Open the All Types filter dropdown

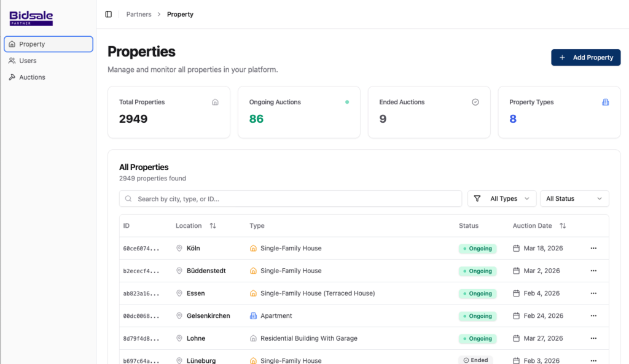[x=502, y=199]
